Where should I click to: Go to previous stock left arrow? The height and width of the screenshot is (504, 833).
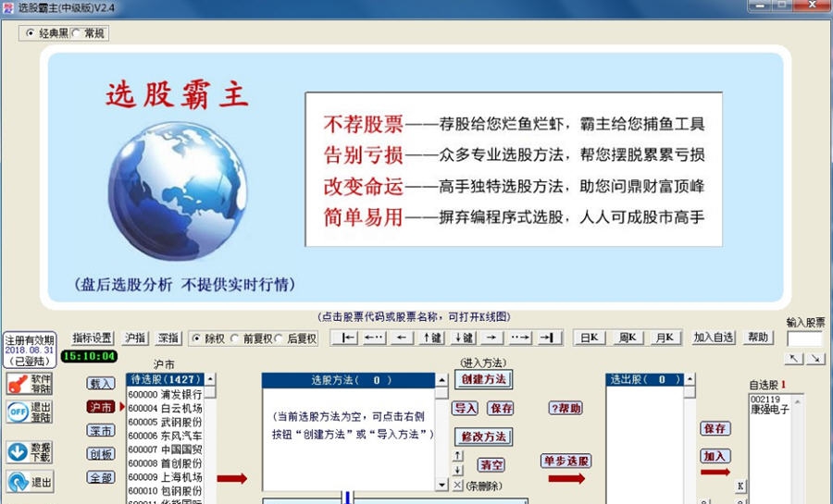pyautogui.click(x=403, y=338)
